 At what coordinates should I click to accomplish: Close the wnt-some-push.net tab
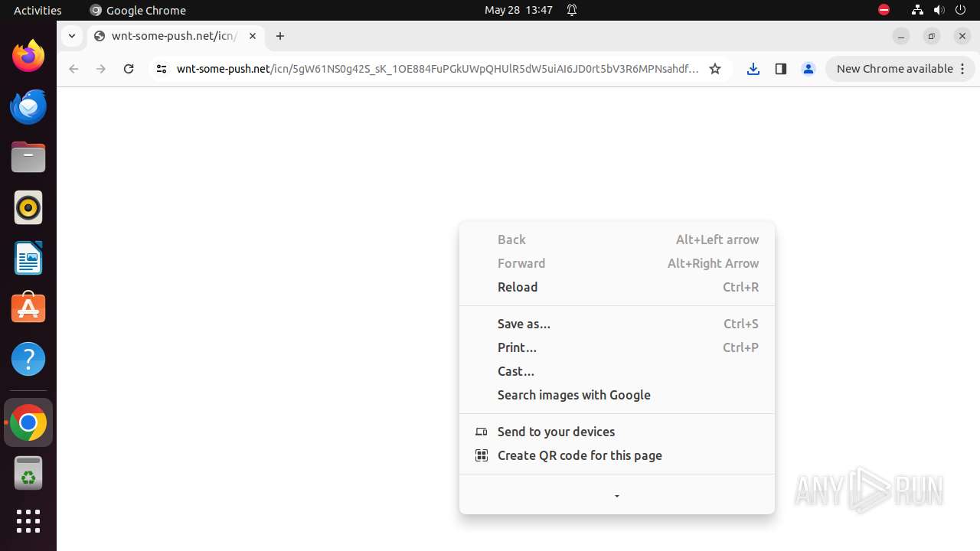[x=253, y=36]
